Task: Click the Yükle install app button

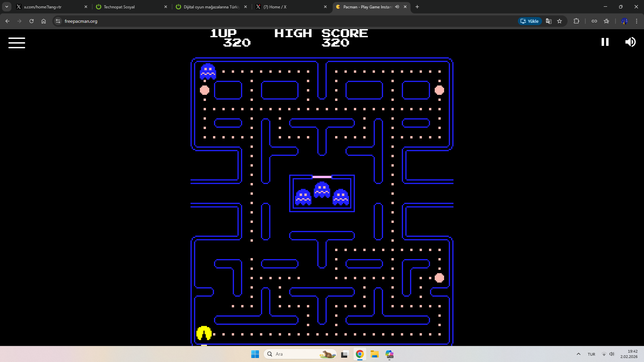Action: point(530,21)
